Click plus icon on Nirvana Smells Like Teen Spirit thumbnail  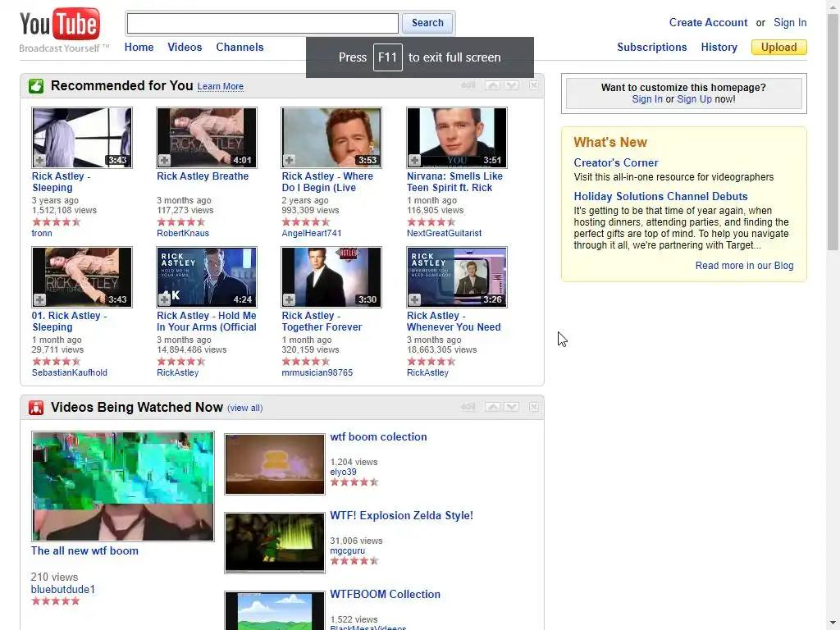pyautogui.click(x=414, y=160)
